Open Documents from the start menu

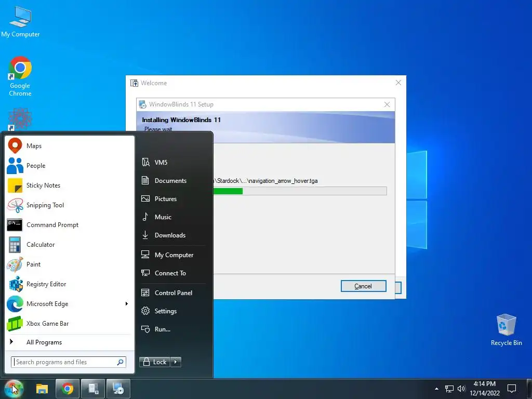point(172,180)
